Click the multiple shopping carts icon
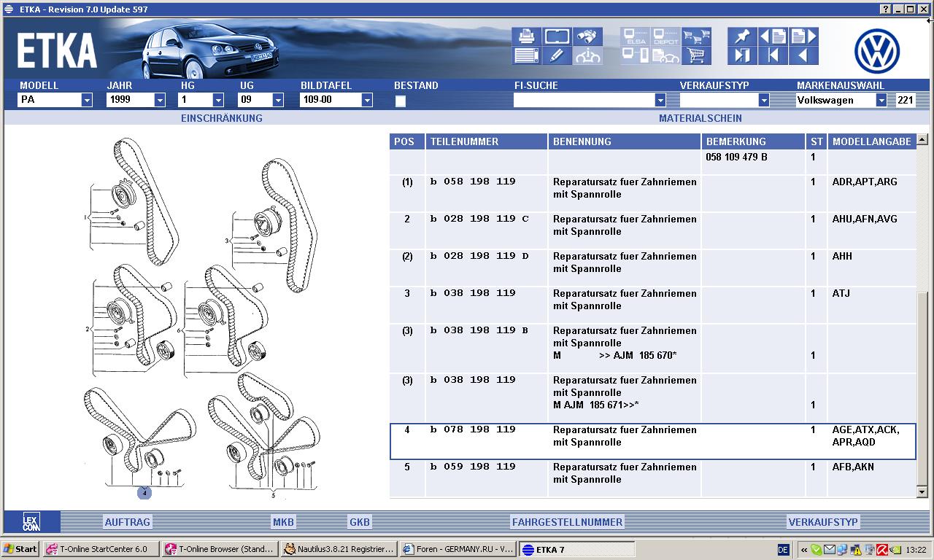Image resolution: width=934 pixels, height=560 pixels. click(696, 36)
